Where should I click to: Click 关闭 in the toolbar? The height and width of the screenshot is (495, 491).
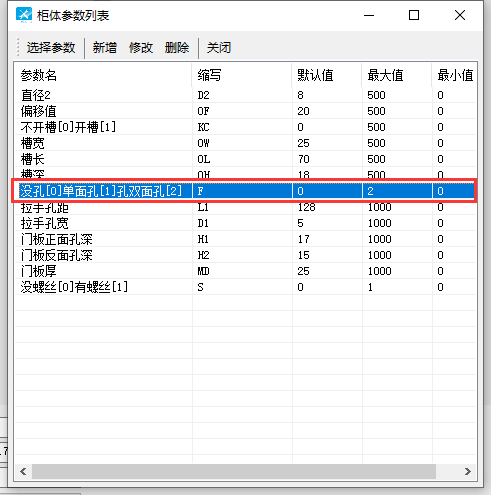click(x=219, y=48)
